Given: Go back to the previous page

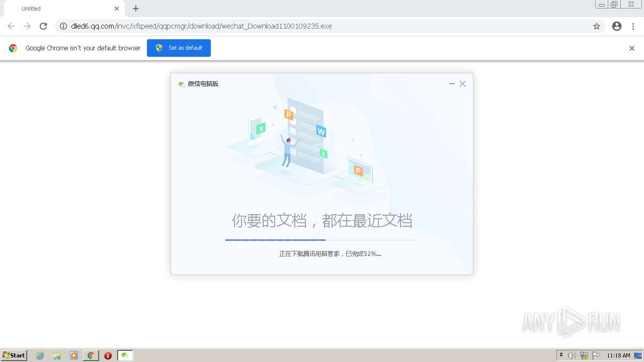Looking at the screenshot, I should 11,26.
